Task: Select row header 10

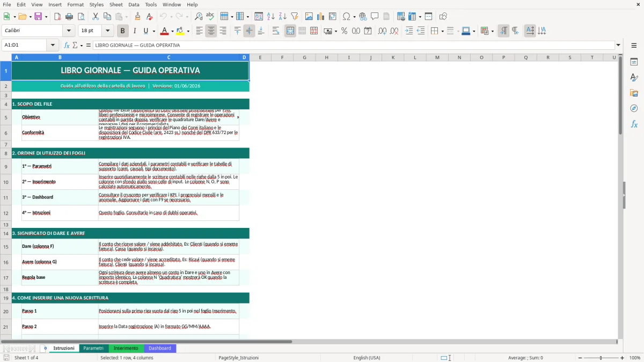Action: coord(6,182)
